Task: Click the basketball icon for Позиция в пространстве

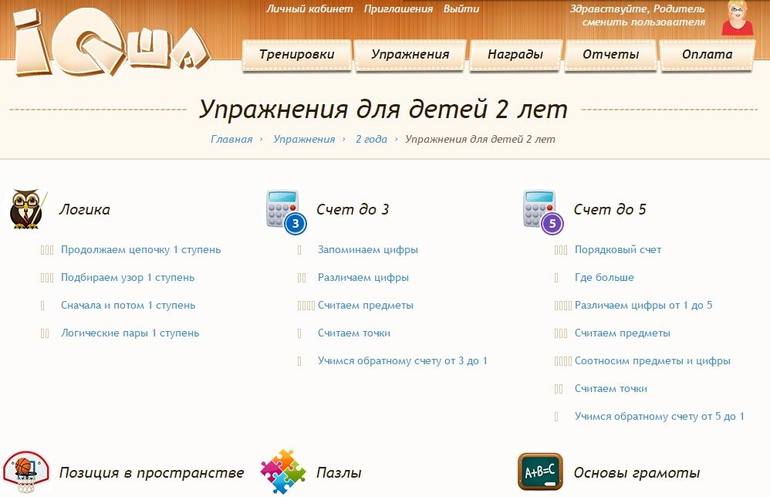Action: tap(26, 471)
